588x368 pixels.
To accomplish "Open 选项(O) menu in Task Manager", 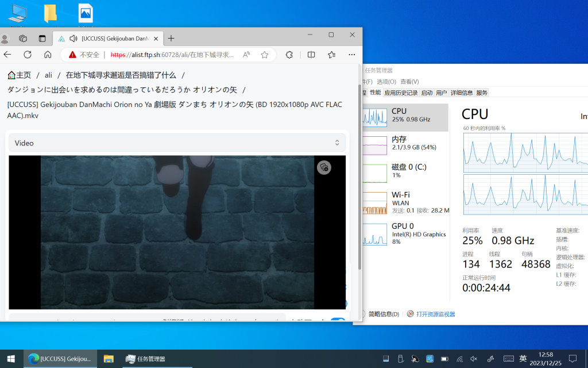I will 386,82.
